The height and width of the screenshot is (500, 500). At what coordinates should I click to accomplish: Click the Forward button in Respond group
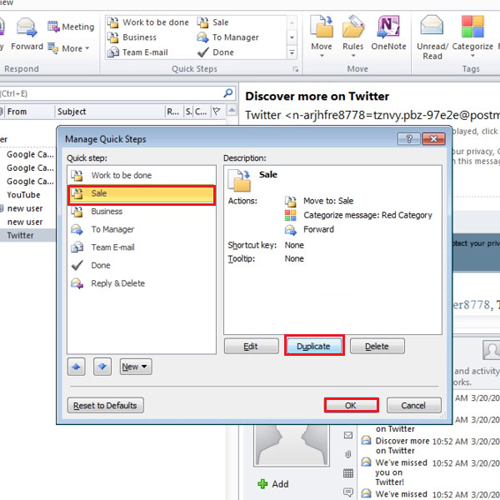tap(27, 34)
